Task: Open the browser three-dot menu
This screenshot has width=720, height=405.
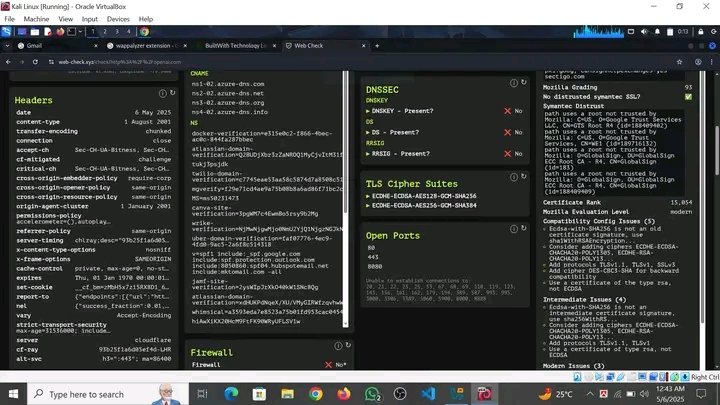Action: coord(712,62)
